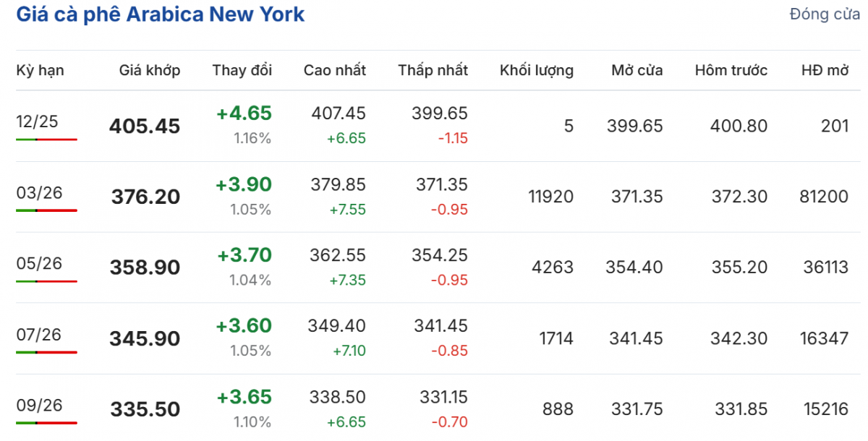868x441 pixels.
Task: Click the price range bar under 03/26
Action: (46, 210)
